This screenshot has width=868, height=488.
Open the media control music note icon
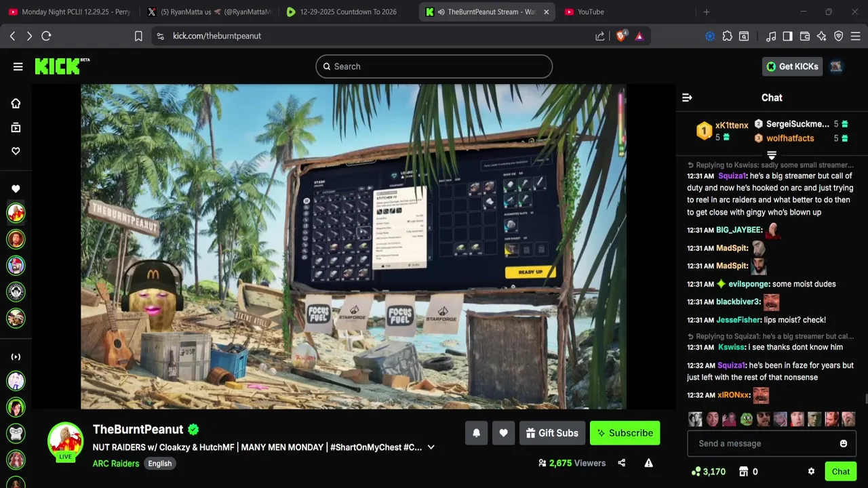point(771,36)
